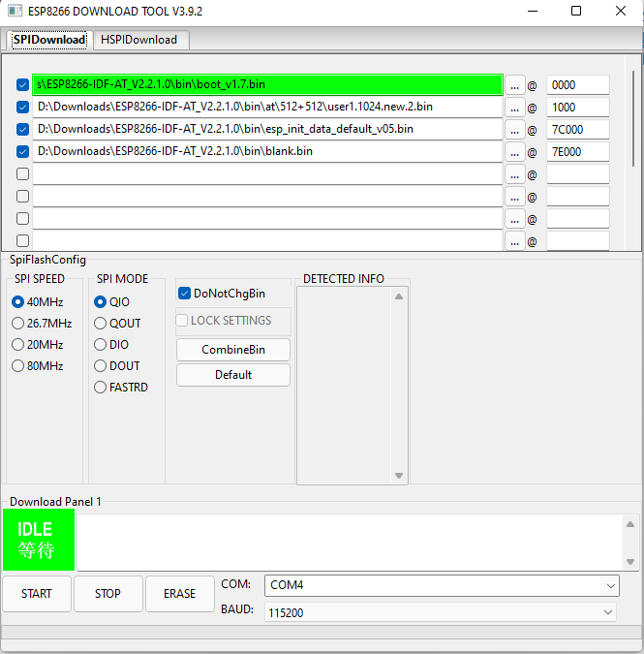Browse for file in esp_init_data_default row

(515, 130)
